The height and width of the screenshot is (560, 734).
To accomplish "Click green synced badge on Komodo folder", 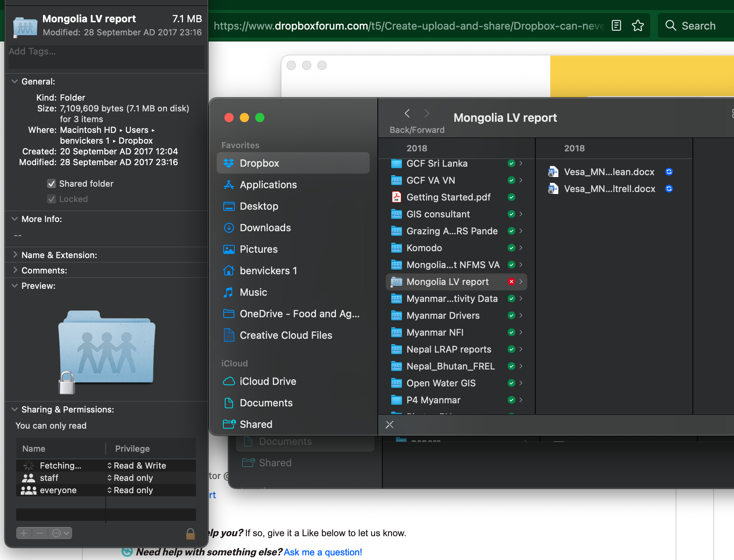I will coord(511,248).
